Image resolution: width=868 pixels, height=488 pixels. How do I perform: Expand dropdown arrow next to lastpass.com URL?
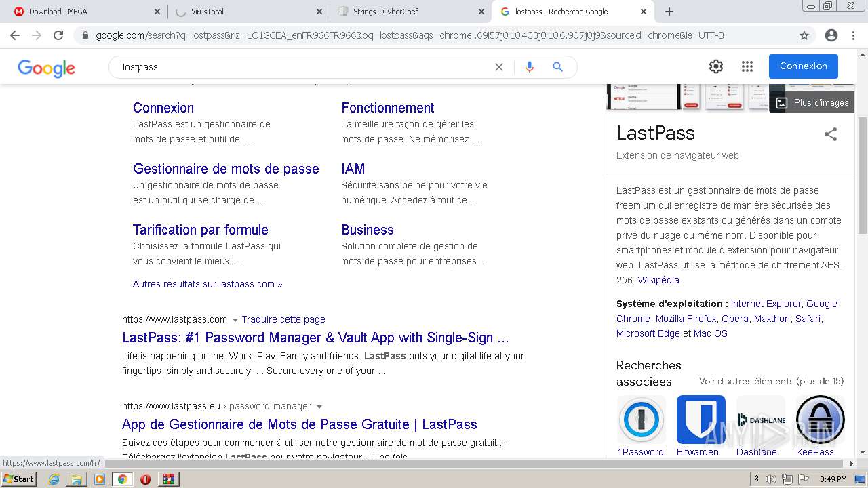pos(235,320)
